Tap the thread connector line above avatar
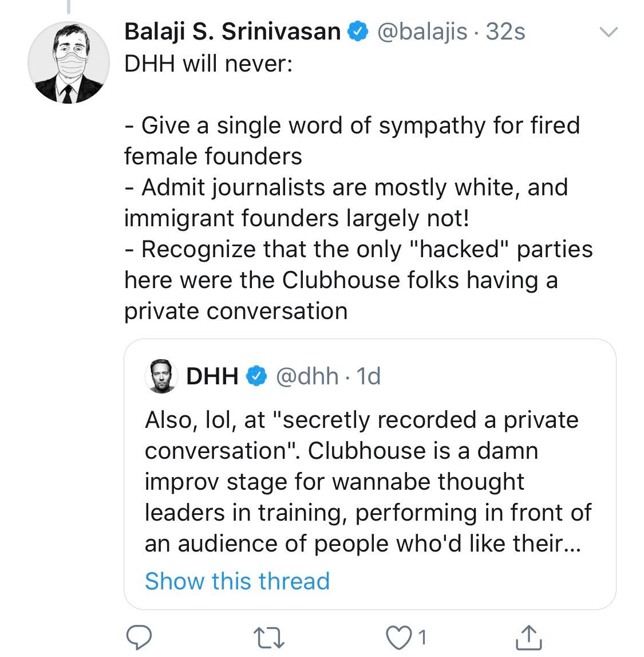Screen dimensions: 644x657 (x=69, y=6)
